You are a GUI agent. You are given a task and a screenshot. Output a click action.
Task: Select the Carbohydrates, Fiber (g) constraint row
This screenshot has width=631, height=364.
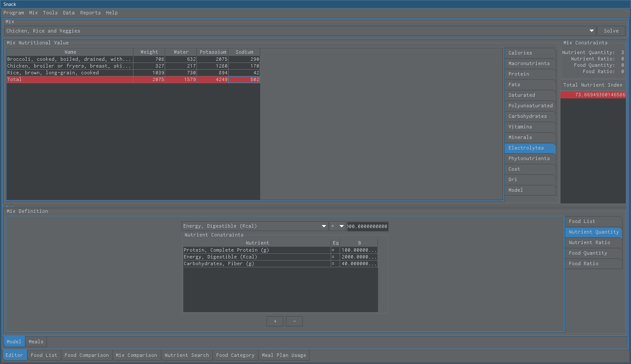tap(280, 263)
